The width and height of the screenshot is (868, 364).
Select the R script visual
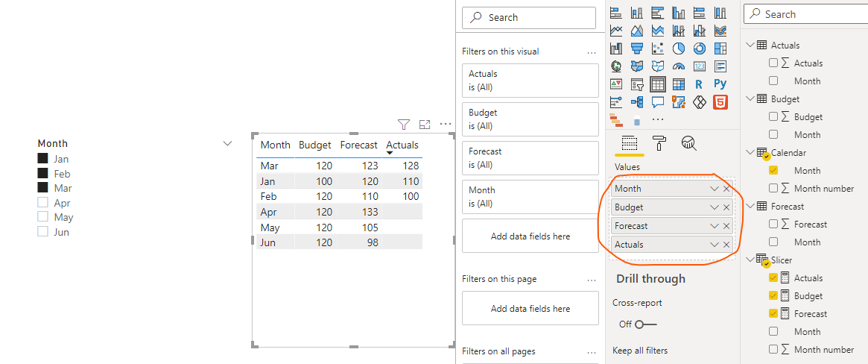click(x=699, y=84)
